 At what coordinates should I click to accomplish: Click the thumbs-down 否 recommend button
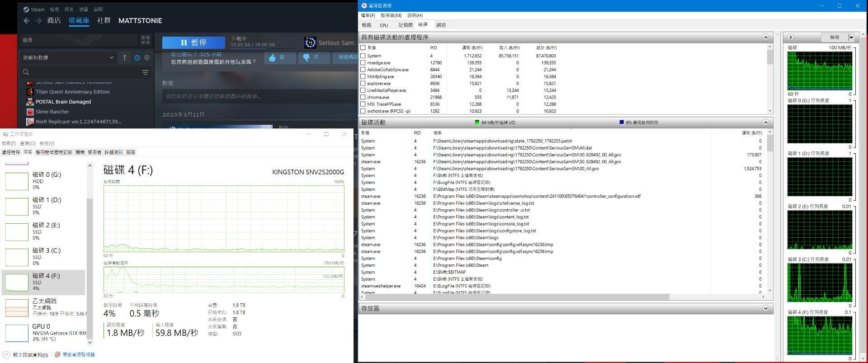(314, 57)
